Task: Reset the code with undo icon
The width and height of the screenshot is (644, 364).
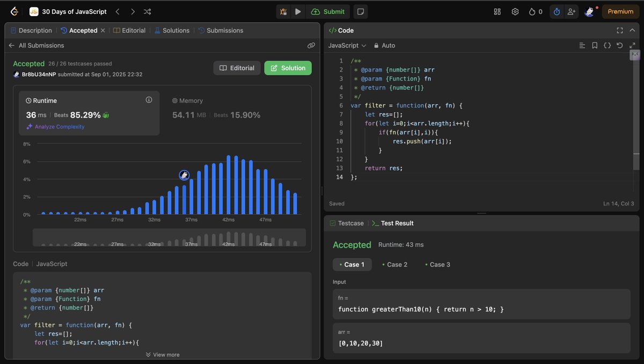Action: (x=620, y=46)
